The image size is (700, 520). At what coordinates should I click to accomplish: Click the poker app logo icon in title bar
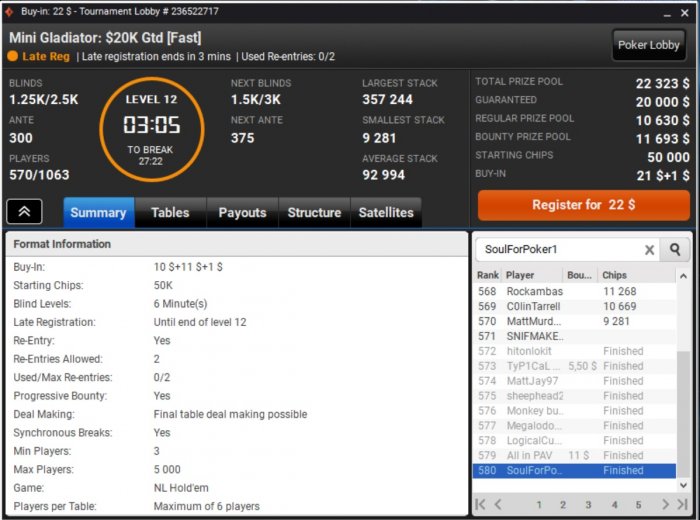[9, 12]
